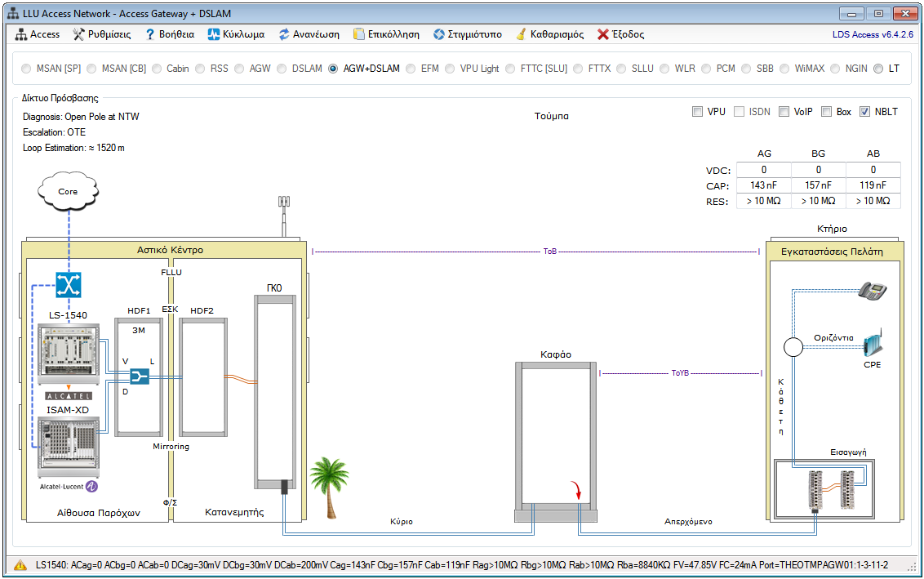Screen dimensions: 924x579
Task: Click the warning icon in status bar
Action: pos(20,564)
